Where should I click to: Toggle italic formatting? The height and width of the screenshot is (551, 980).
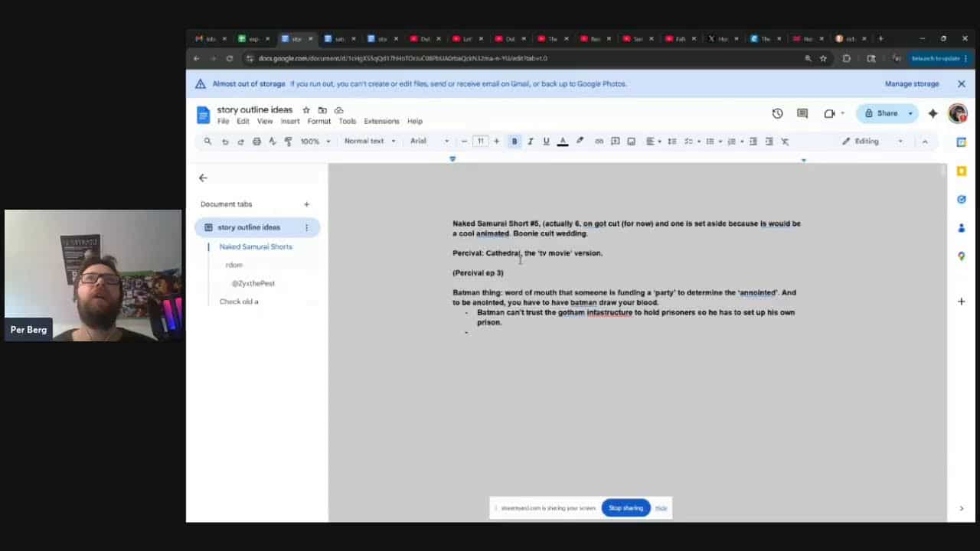530,142
